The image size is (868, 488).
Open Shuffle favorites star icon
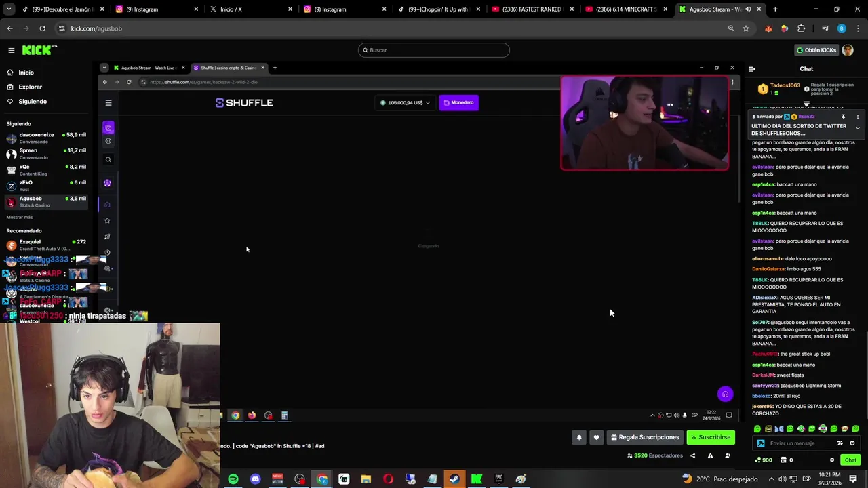107,220
